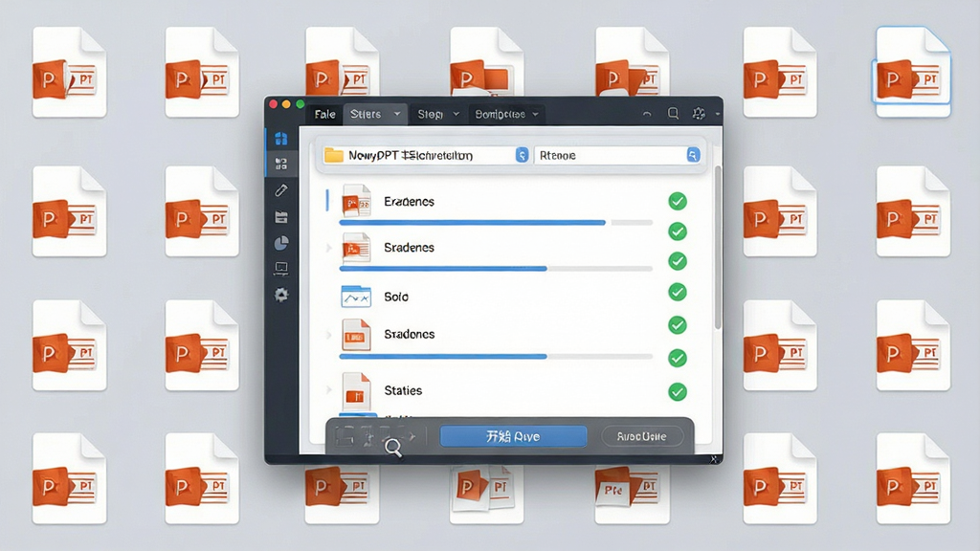Select the Staties row label
This screenshot has width=980, height=551.
(403, 390)
